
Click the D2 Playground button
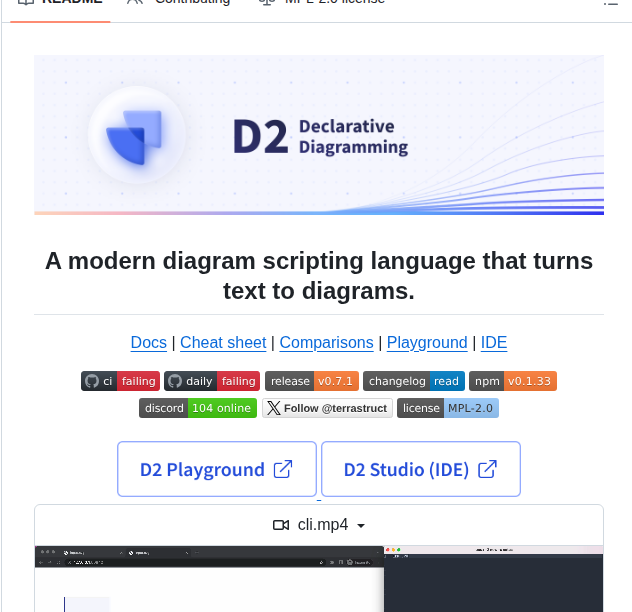pyautogui.click(x=216, y=469)
